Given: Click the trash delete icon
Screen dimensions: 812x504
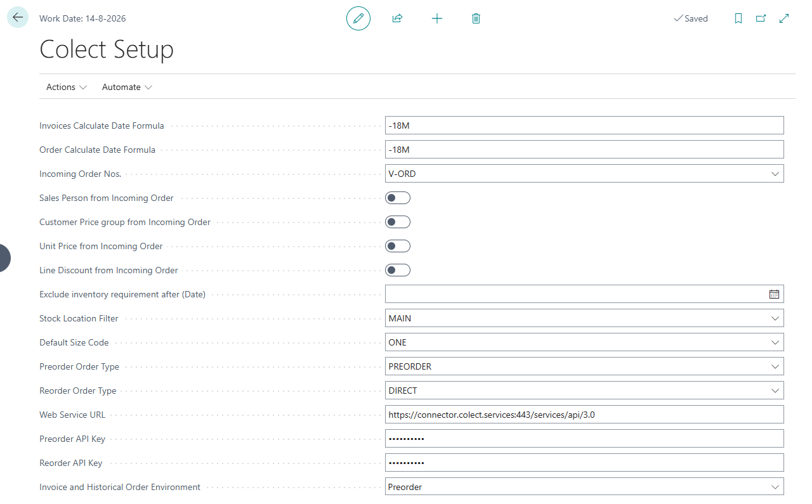Looking at the screenshot, I should (476, 18).
